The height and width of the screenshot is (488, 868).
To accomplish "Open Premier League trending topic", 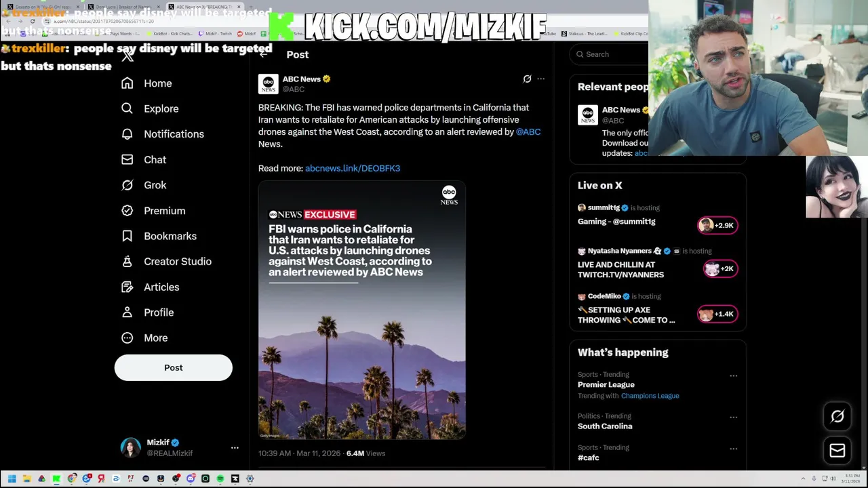I will coord(606,384).
